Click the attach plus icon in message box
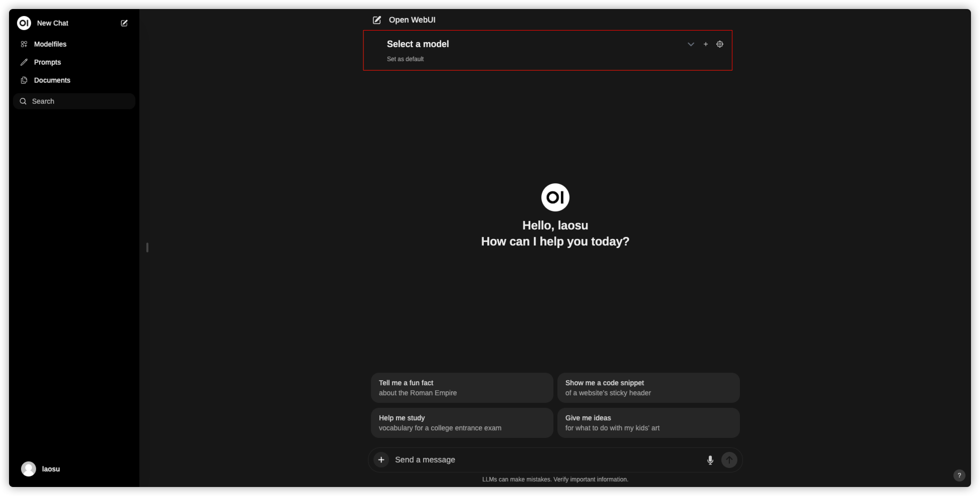The height and width of the screenshot is (496, 980). (x=381, y=459)
